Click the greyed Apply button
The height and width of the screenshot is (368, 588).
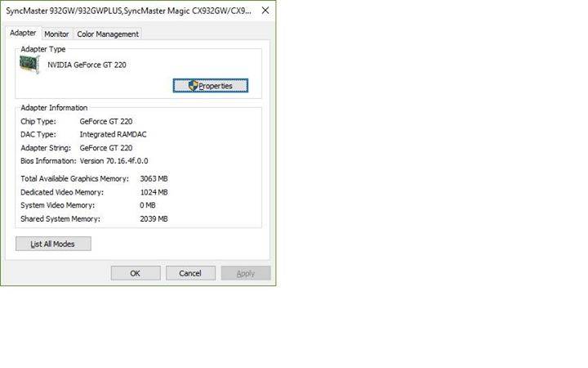click(x=246, y=273)
